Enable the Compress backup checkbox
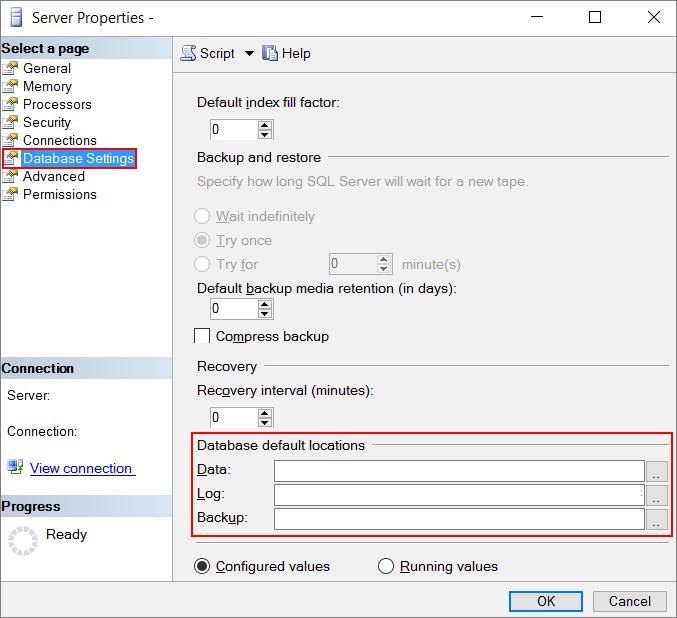This screenshot has height=618, width=677. [x=202, y=336]
